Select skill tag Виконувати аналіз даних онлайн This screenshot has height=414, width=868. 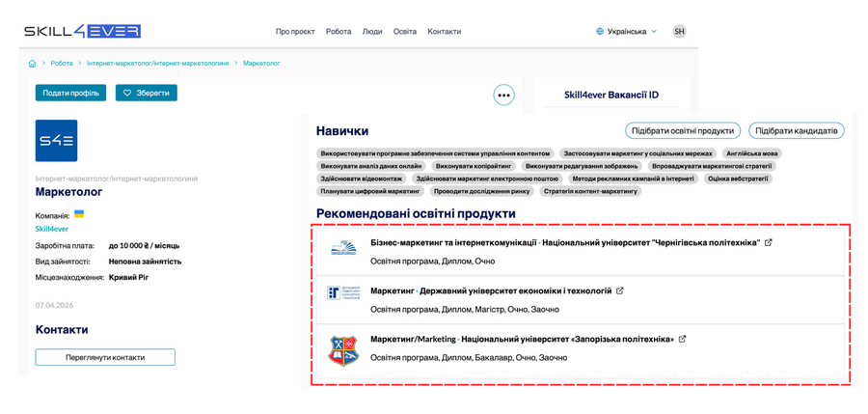coord(371,166)
